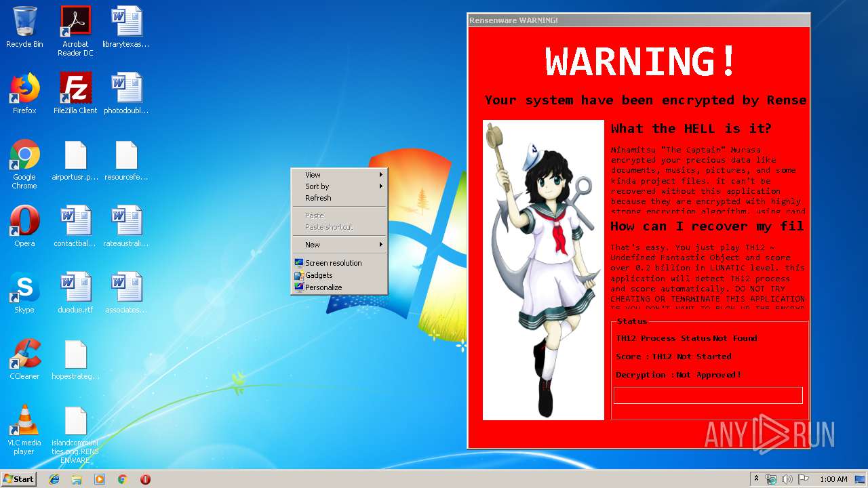Select the librarytexas Word document icon

click(x=126, y=27)
